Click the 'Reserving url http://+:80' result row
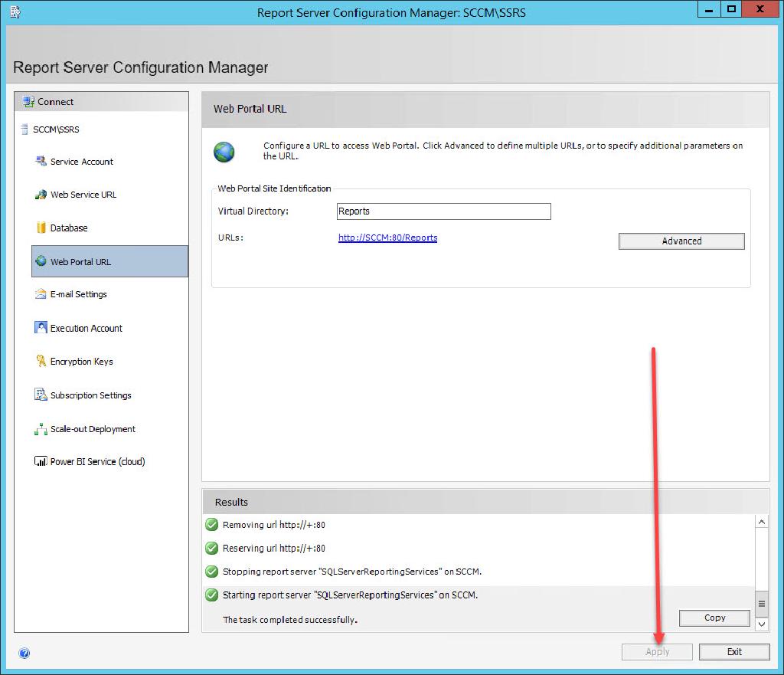This screenshot has width=784, height=675. tap(479, 548)
